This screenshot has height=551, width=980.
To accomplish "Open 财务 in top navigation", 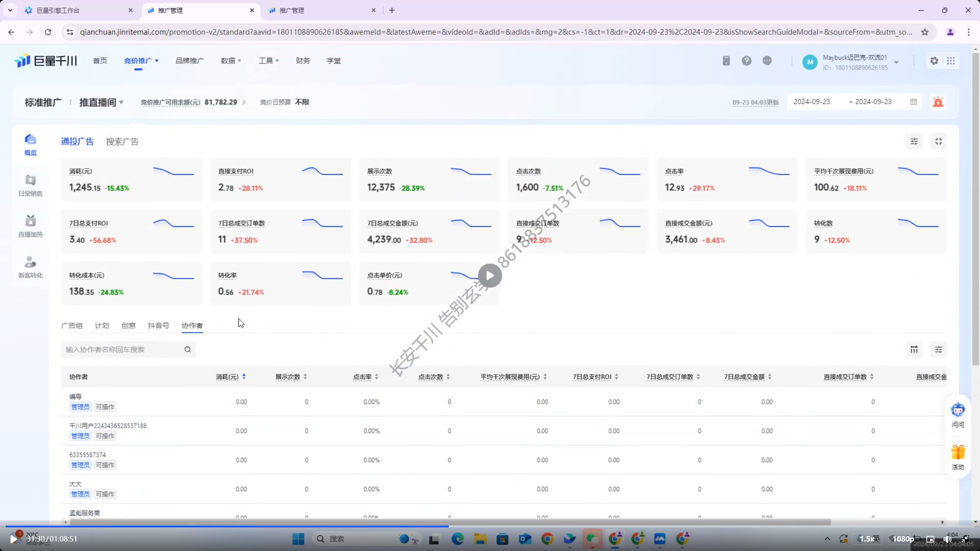I will point(302,61).
